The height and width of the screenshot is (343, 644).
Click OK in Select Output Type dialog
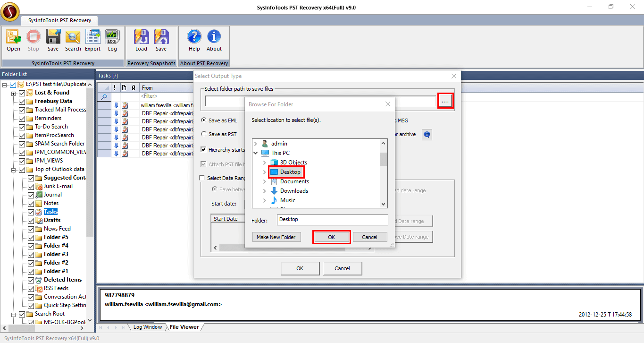300,268
